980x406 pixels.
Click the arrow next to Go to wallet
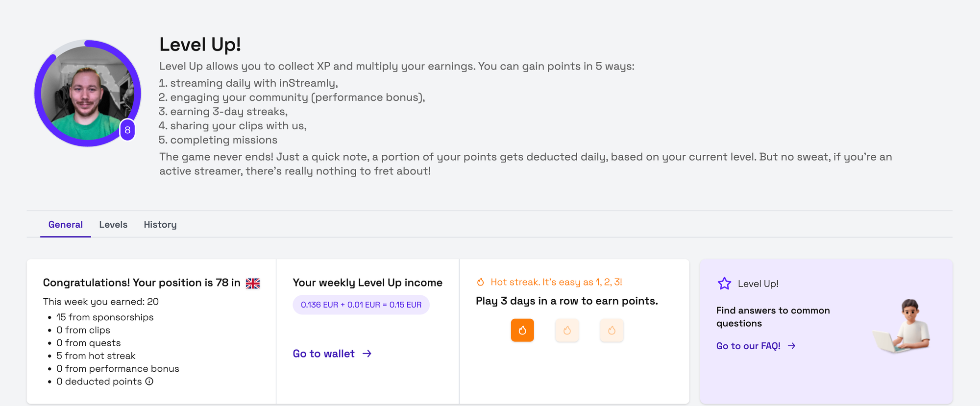point(367,354)
